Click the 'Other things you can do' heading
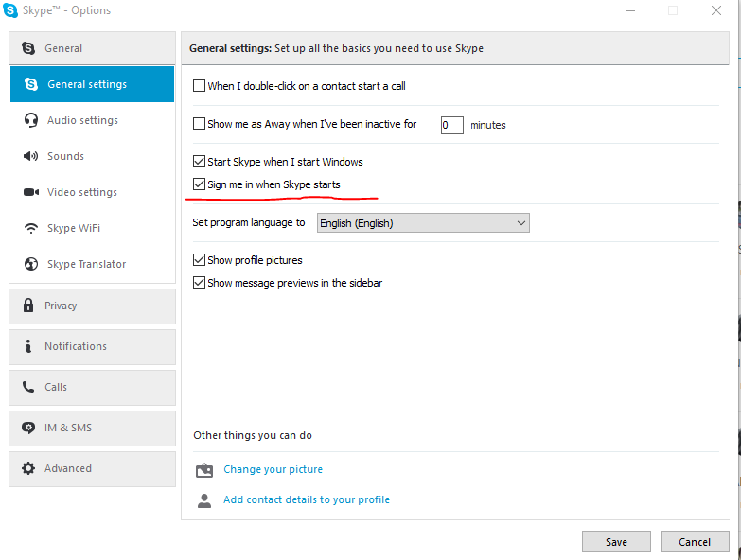Viewport: 741px width, 560px height. click(x=253, y=435)
